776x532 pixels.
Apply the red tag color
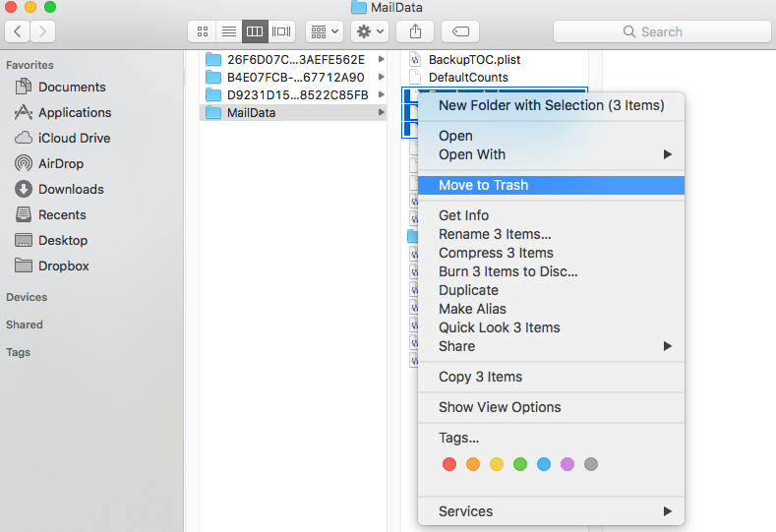click(449, 464)
